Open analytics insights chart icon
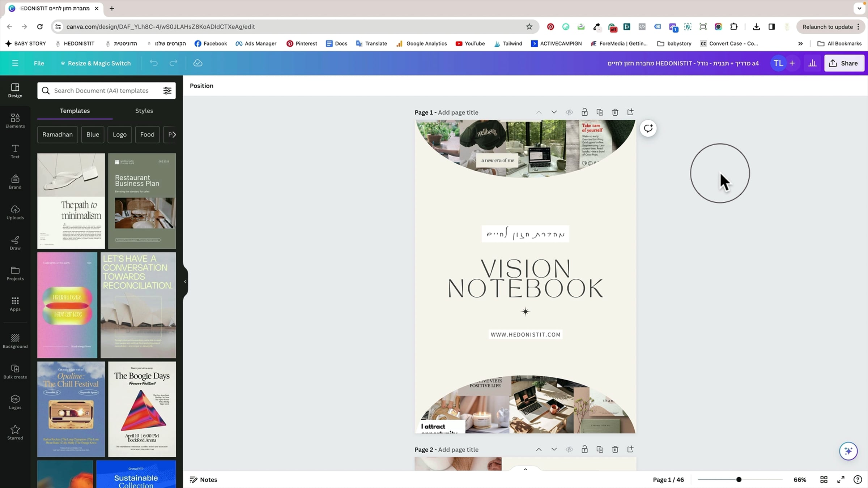 (812, 63)
